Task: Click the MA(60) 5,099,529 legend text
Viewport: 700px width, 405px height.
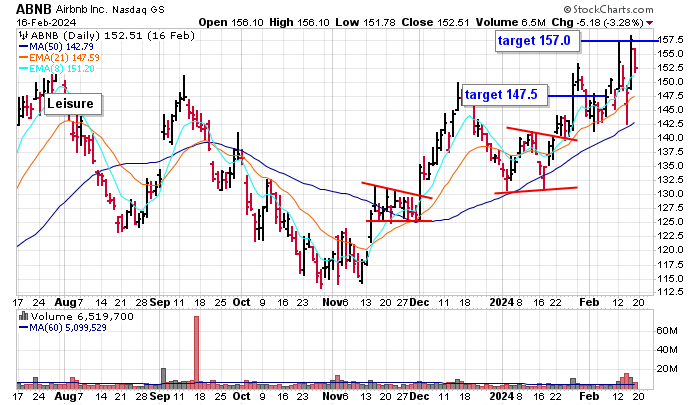Action: pos(68,328)
